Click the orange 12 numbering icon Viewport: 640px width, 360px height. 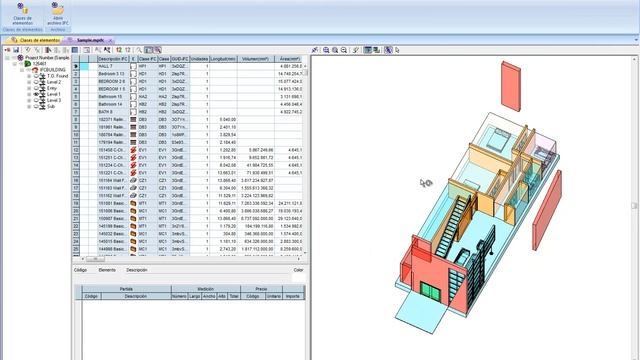pos(118,50)
